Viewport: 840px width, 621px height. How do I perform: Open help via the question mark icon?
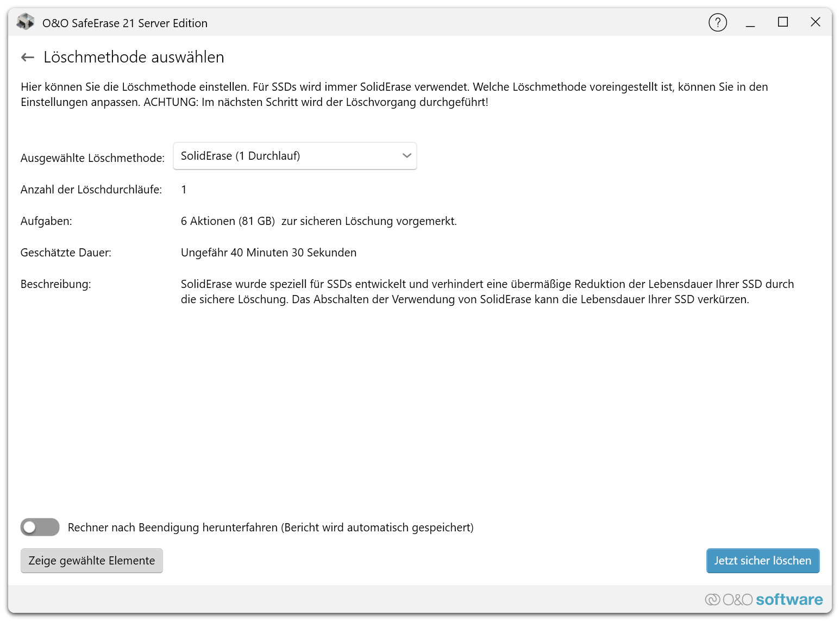click(718, 22)
